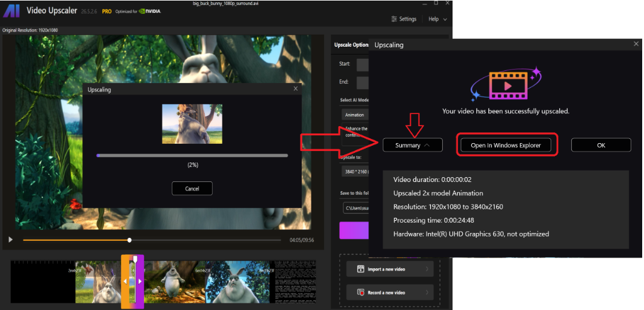Screen dimensions: 644x310
Task: Click the (2%) progress text
Action: tap(192, 164)
